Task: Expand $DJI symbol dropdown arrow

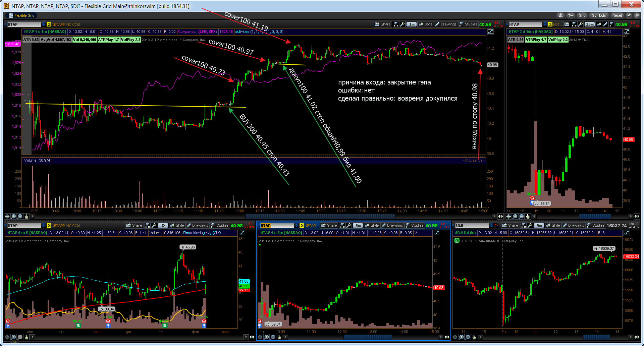Action: [491, 225]
